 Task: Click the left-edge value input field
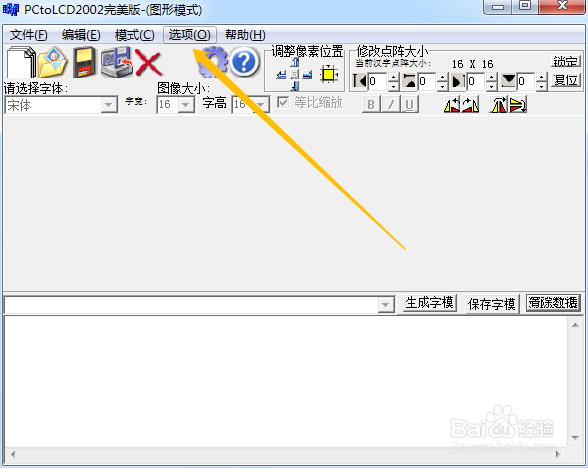377,81
